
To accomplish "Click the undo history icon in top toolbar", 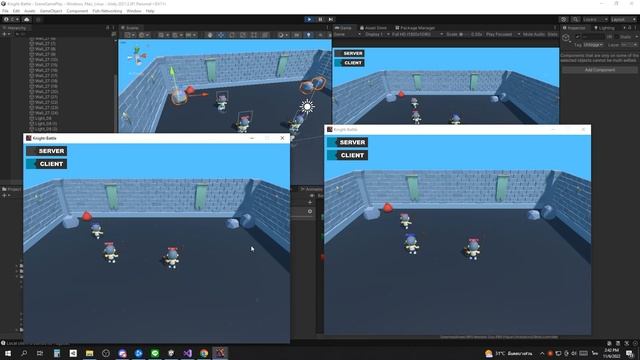I will [x=564, y=19].
